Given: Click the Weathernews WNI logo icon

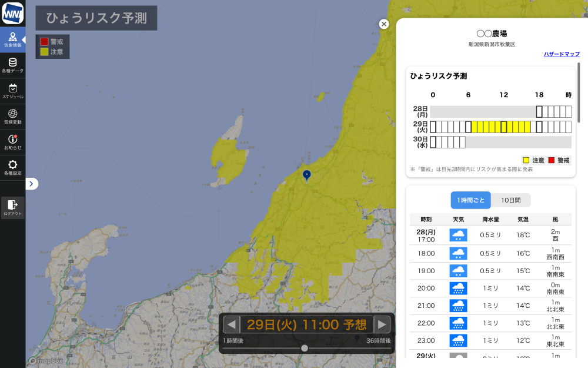Looking at the screenshot, I should click(12, 13).
